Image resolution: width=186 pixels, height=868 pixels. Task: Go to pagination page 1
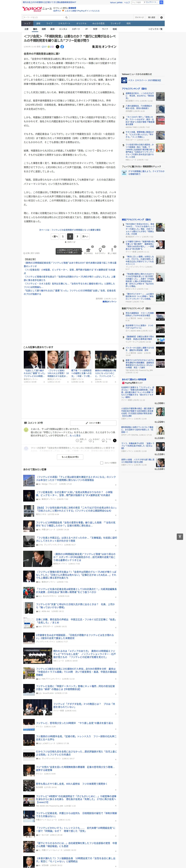pos(62,236)
